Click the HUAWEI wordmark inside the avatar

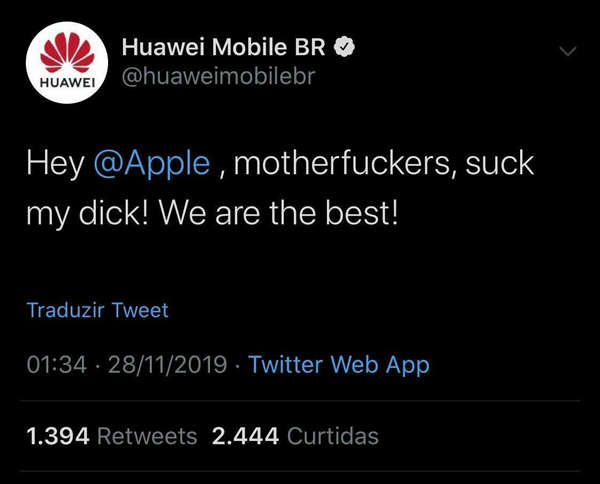point(67,83)
